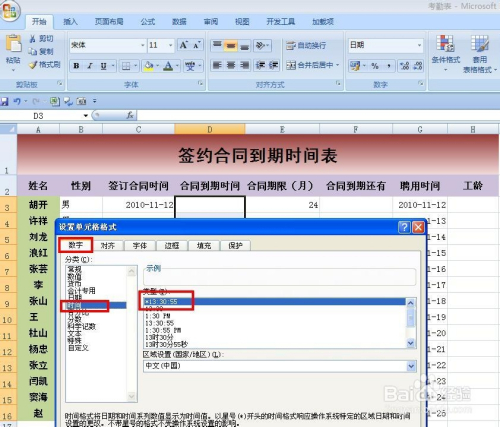Click the Office button logo
The image size is (500, 427).
point(9,10)
